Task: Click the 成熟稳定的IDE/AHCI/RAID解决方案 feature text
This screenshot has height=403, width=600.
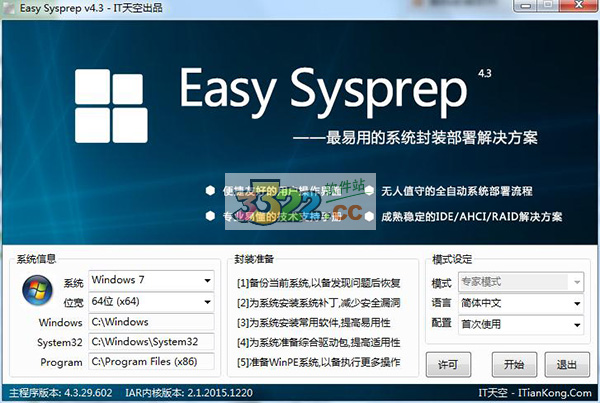Action: [x=471, y=217]
